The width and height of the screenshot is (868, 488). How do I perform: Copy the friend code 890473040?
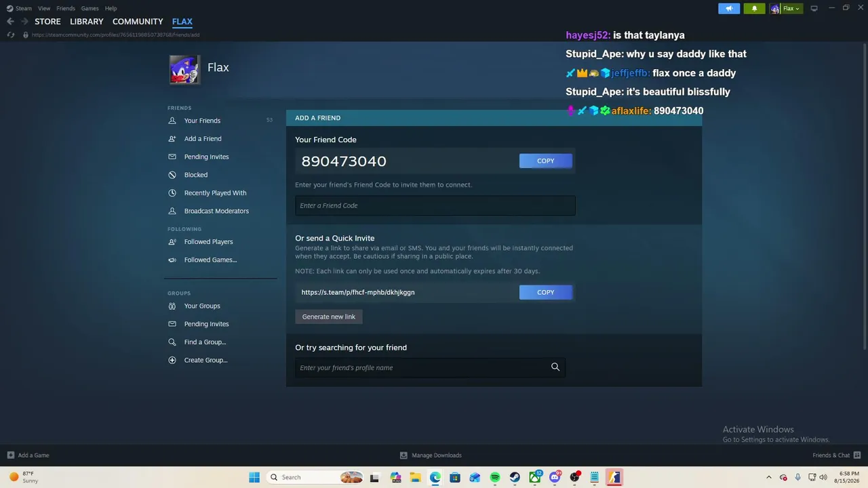pyautogui.click(x=546, y=161)
